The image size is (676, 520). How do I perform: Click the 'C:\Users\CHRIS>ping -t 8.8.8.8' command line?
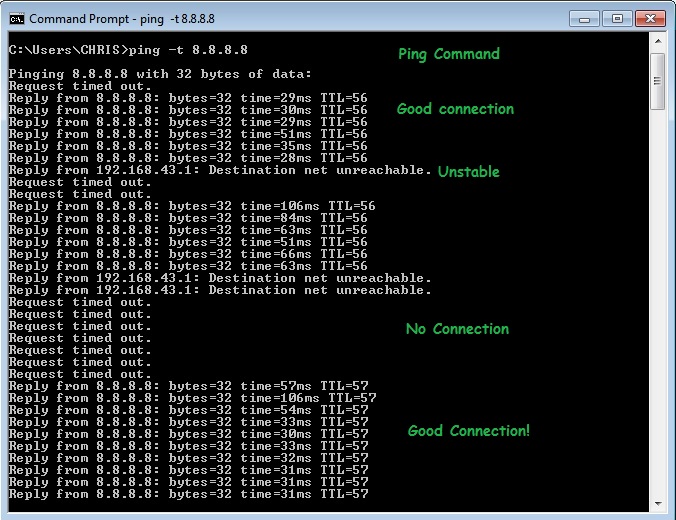pyautogui.click(x=128, y=50)
